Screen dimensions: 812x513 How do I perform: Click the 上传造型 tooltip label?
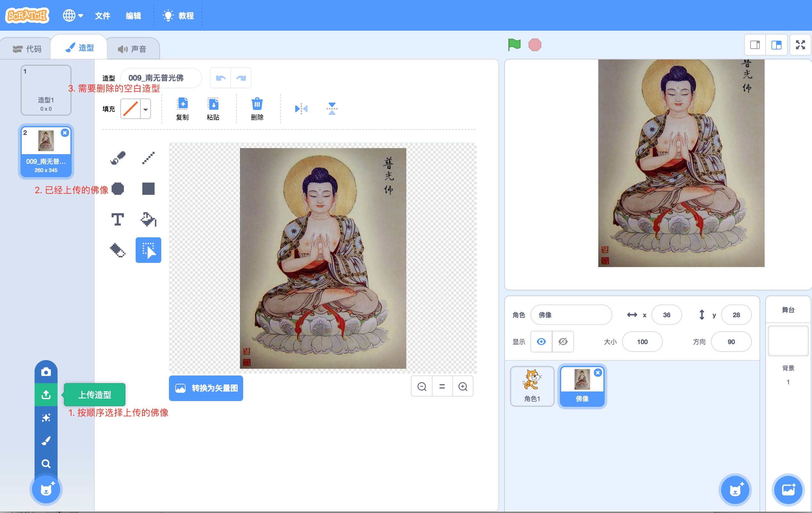pos(95,395)
